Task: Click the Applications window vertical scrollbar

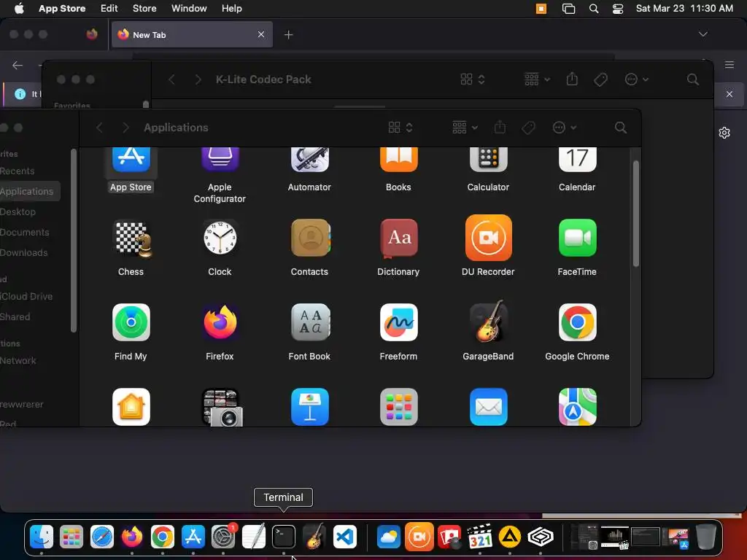Action: (635, 214)
